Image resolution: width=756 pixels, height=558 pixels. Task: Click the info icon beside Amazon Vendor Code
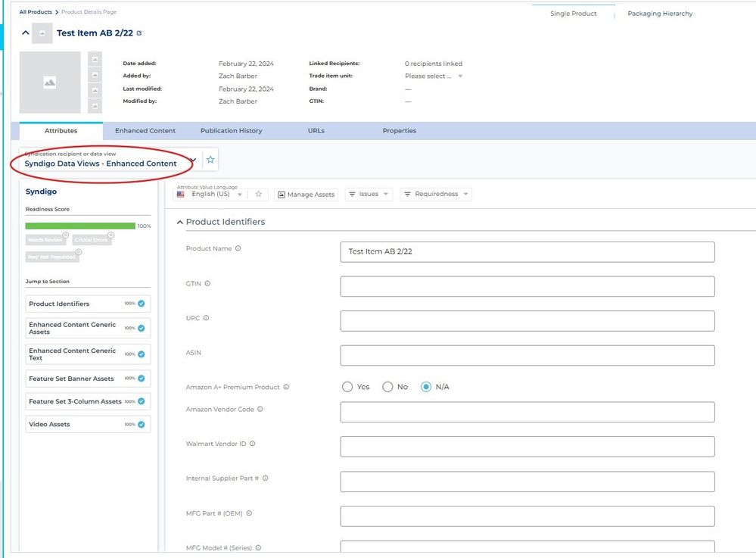tap(260, 409)
